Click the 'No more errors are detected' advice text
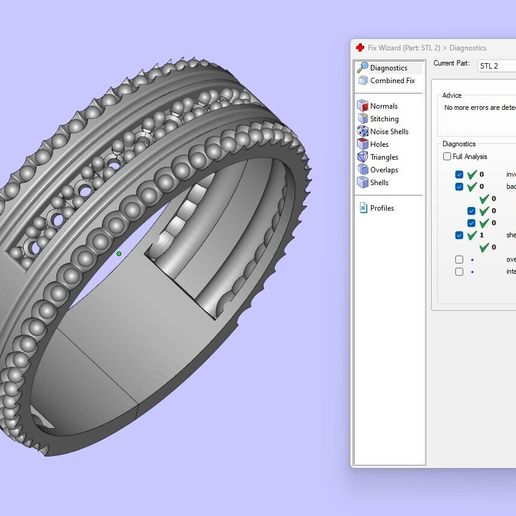516x516 pixels. coord(480,107)
